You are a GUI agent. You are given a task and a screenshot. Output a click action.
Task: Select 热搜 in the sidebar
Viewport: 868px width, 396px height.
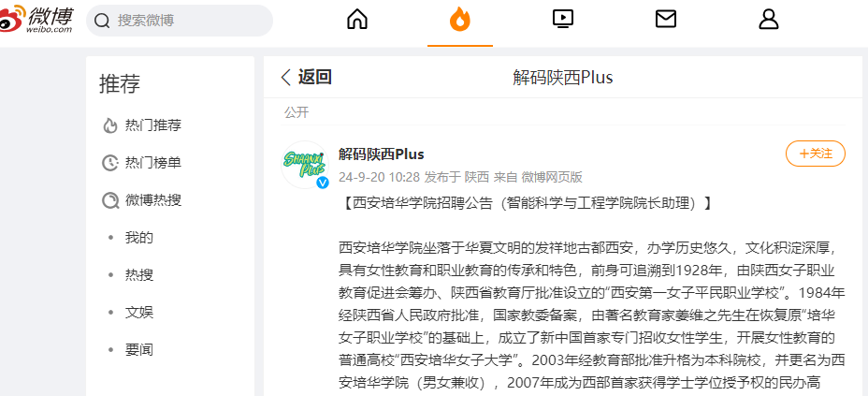(139, 274)
